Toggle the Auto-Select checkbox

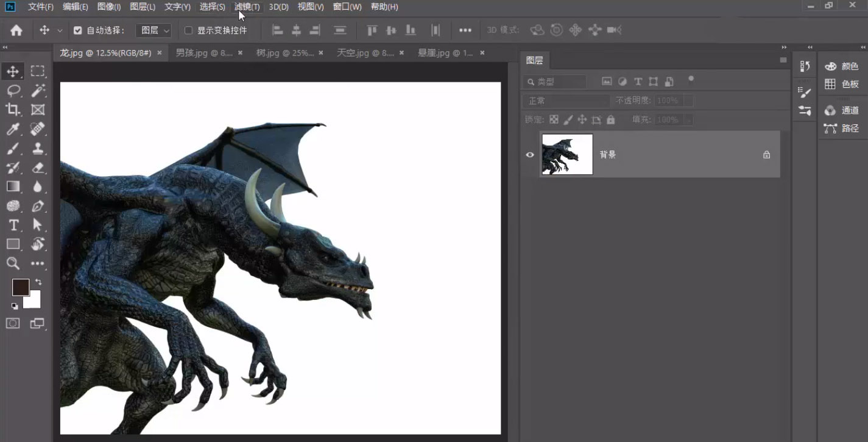77,30
